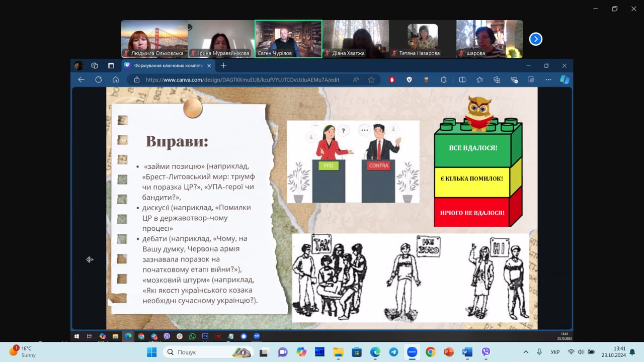Viewport: 644px width, 362px height.
Task: Open the Edge Settings and more menu
Action: point(548,79)
